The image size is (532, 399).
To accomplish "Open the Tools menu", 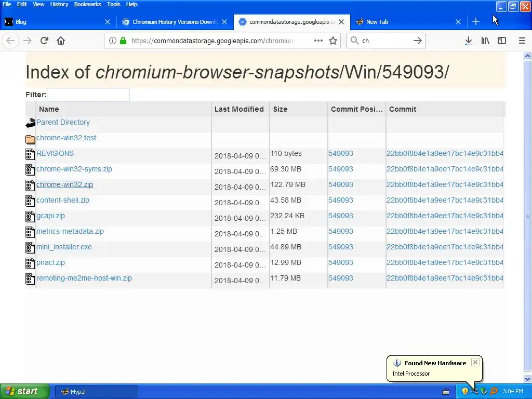I will point(113,4).
